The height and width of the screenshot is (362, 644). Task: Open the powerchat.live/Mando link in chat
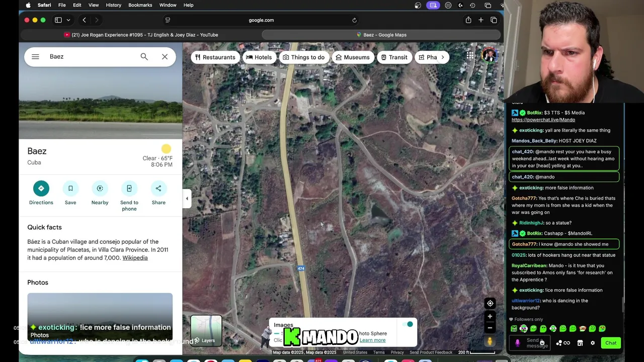click(x=543, y=120)
